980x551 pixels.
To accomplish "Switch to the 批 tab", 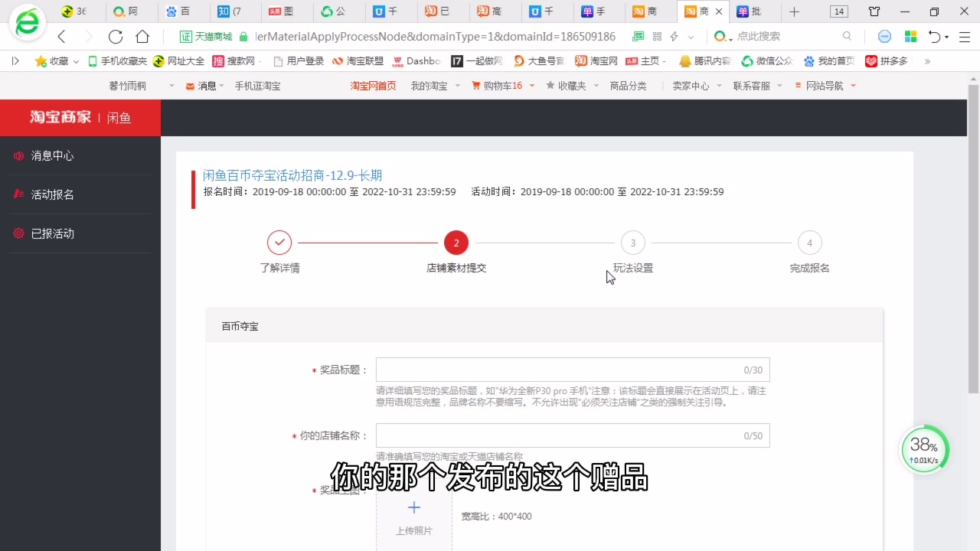I will (x=753, y=11).
